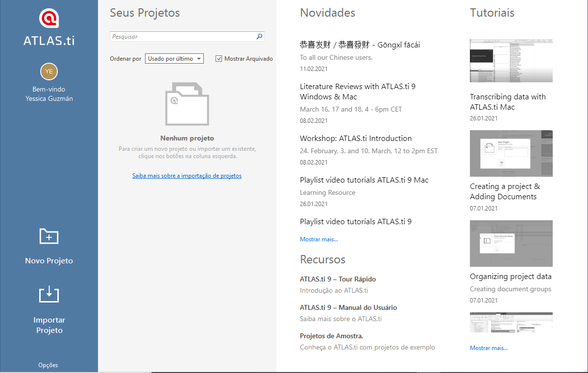Click Mostrar mais under Novidades
Image resolution: width=588 pixels, height=373 pixels.
coord(319,239)
